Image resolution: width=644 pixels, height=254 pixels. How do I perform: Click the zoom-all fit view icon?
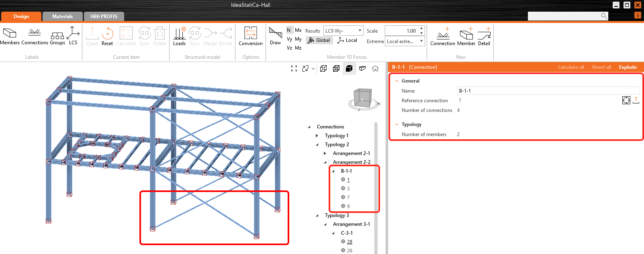click(294, 68)
